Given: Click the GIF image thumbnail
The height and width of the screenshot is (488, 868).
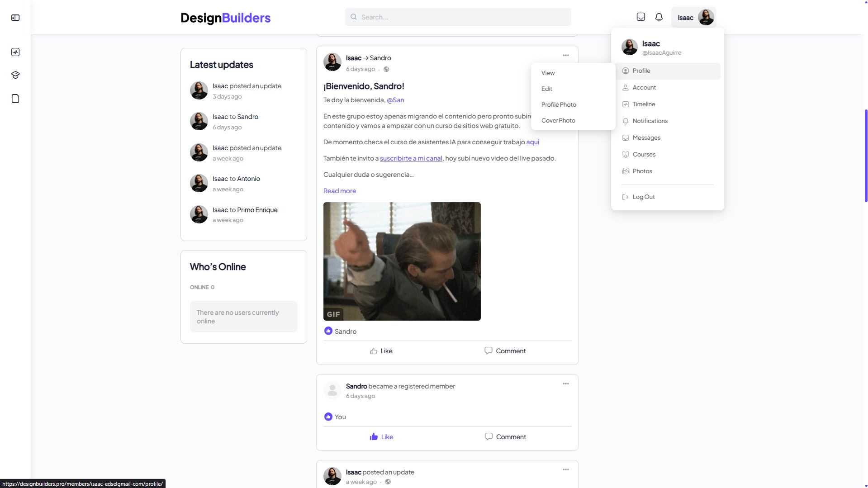Looking at the screenshot, I should [x=402, y=261].
